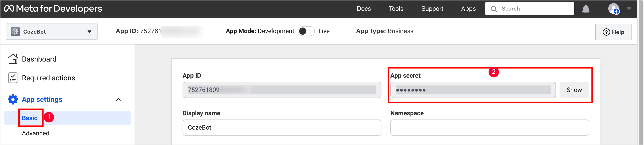Click the App ID label above field
Image resolution: width=644 pixels, height=145 pixels.
192,76
